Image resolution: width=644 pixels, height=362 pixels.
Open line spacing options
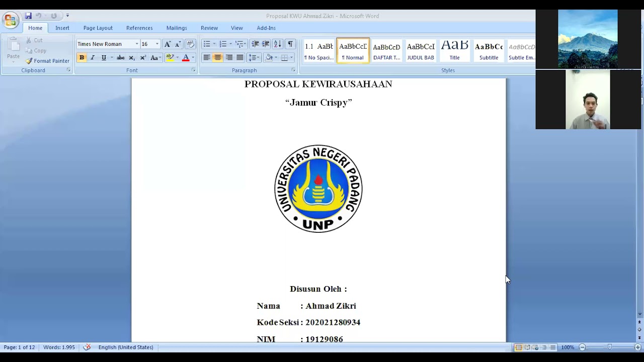point(254,58)
